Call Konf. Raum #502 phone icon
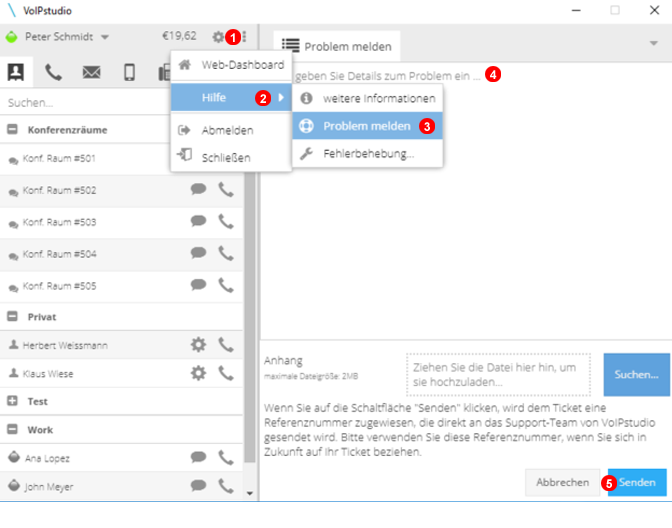 [x=227, y=190]
